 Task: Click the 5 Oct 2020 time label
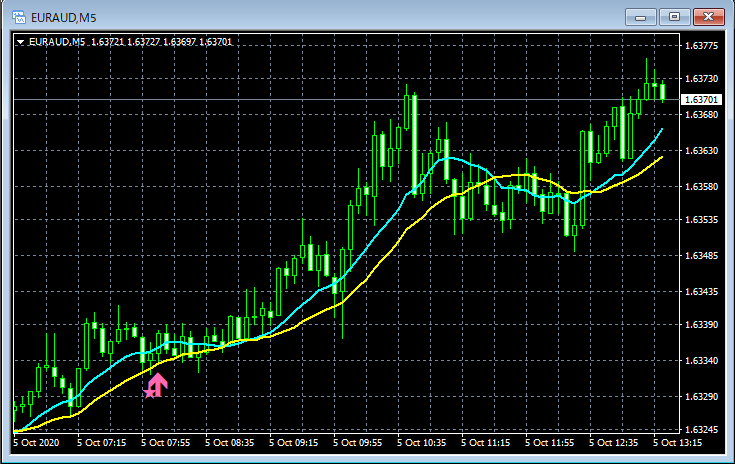(36, 442)
